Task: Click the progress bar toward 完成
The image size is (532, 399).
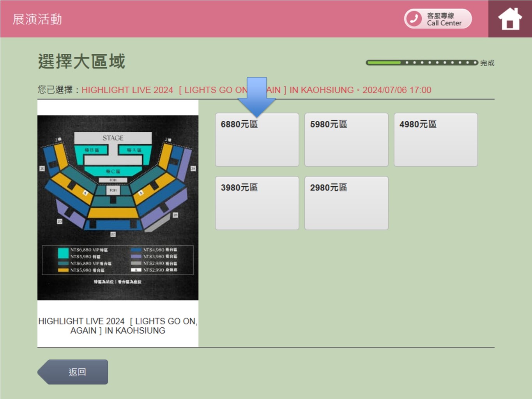Action: (x=422, y=62)
